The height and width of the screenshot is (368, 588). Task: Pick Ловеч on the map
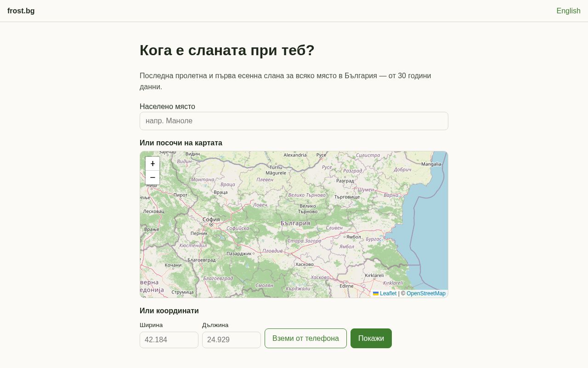pos(260,205)
